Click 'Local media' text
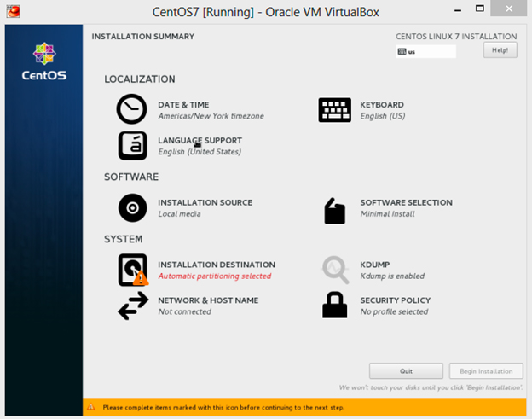The height and width of the screenshot is (419, 532). coord(179,214)
